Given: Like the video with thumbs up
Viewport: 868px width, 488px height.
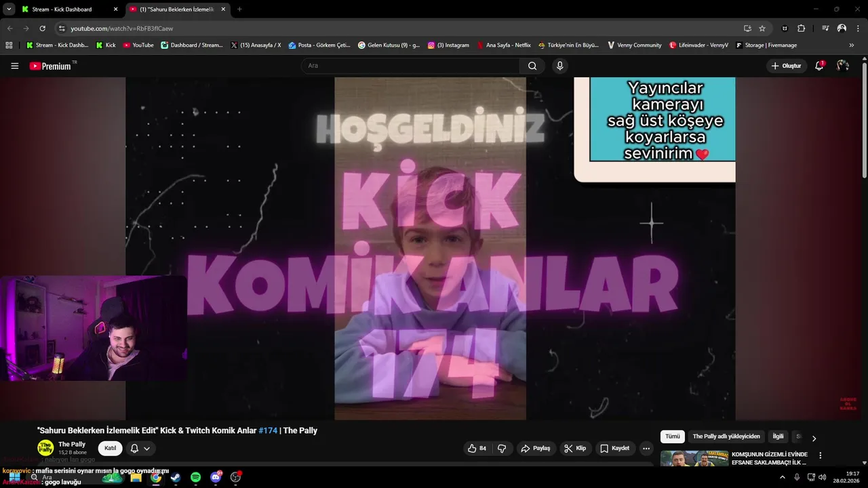Looking at the screenshot, I should pos(477,448).
